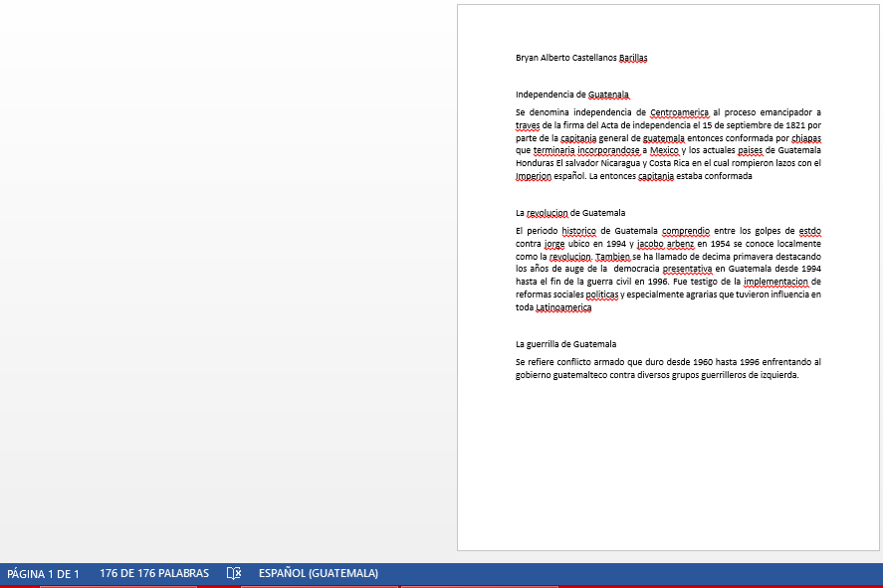
Task: Click the underlined word 'terminaria'
Action: coord(554,150)
